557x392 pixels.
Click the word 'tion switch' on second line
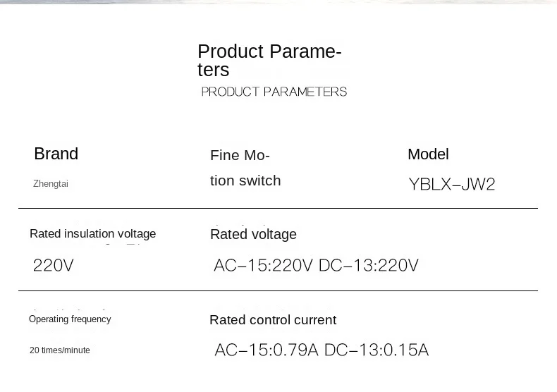pos(245,180)
